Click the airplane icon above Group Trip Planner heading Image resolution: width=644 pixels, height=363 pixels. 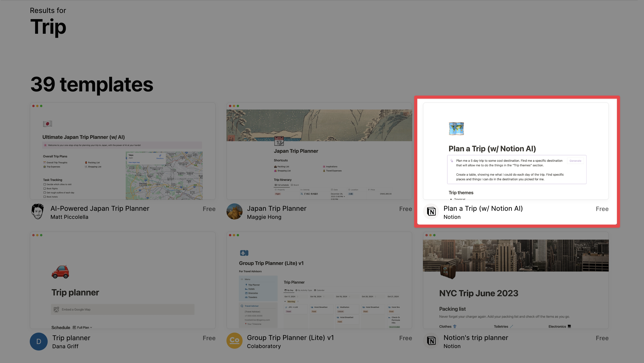tap(244, 253)
